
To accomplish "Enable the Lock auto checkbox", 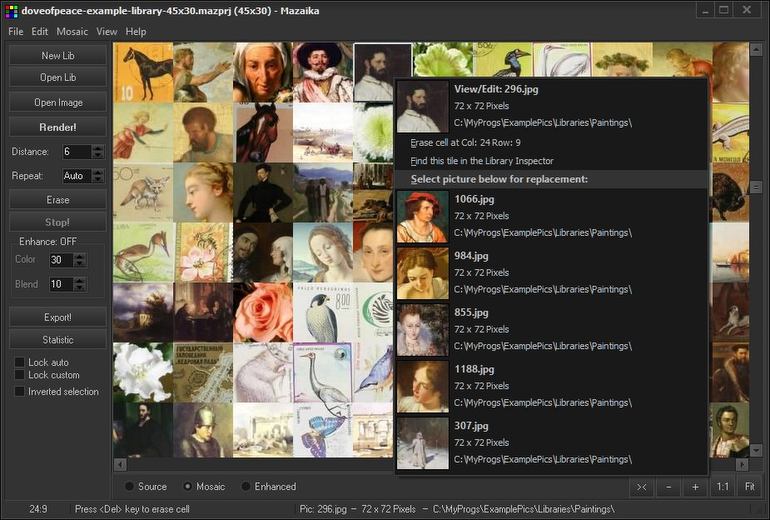I will pyautogui.click(x=20, y=362).
